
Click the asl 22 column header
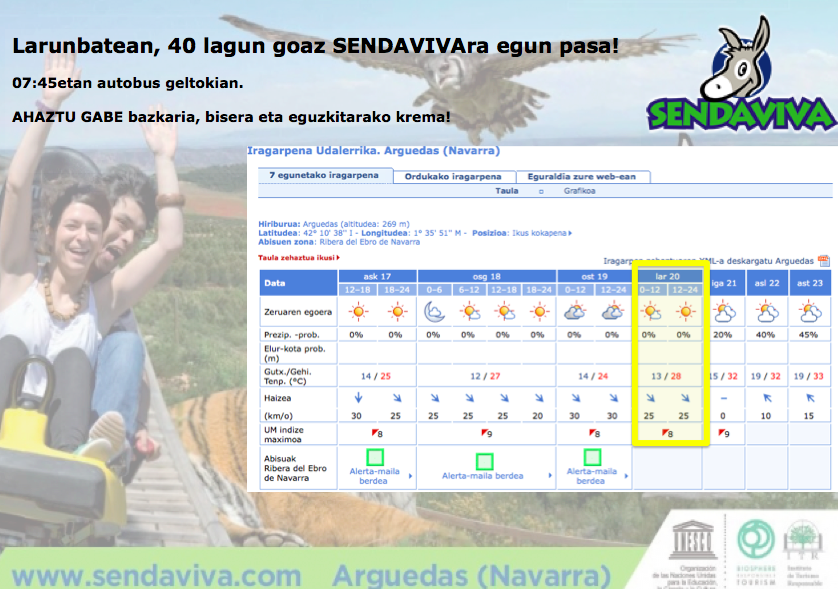767,283
